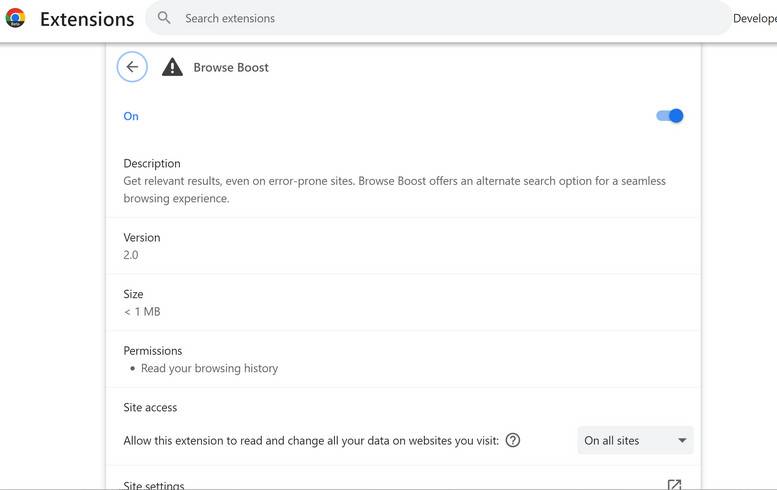Screen dimensions: 777x490
Task: Click the back arrow button
Action: pos(132,67)
